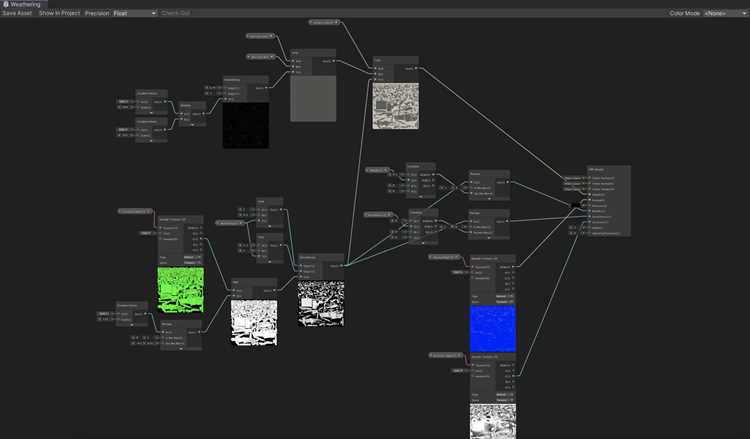Open the Space dropdown on the blue-preview texture node
This screenshot has width=750, height=439.
pyautogui.click(x=505, y=302)
